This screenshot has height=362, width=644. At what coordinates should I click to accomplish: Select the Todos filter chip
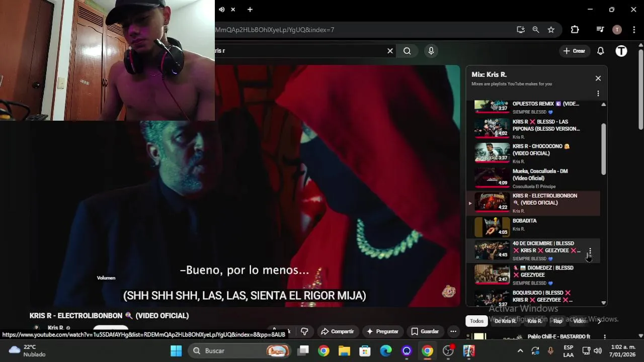coord(476,321)
